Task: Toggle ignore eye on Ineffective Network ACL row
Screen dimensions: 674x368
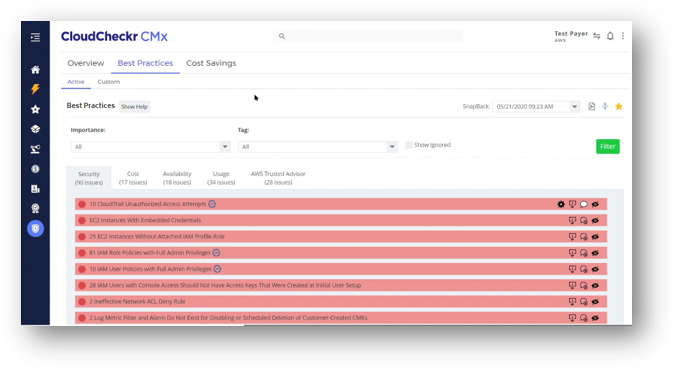Action: coord(595,302)
